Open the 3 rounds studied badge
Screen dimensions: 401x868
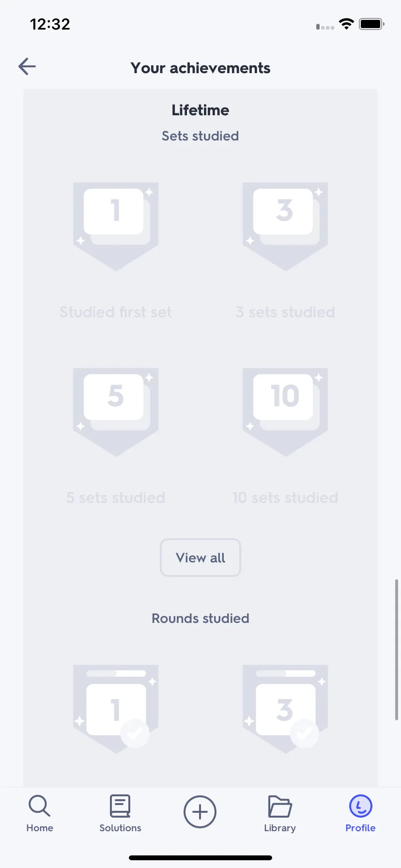coord(285,709)
